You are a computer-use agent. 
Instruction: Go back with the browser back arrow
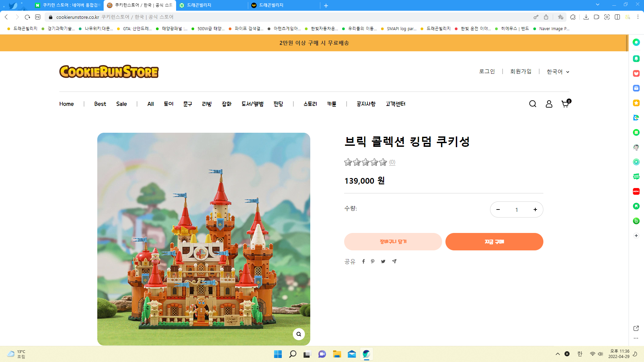(6, 17)
